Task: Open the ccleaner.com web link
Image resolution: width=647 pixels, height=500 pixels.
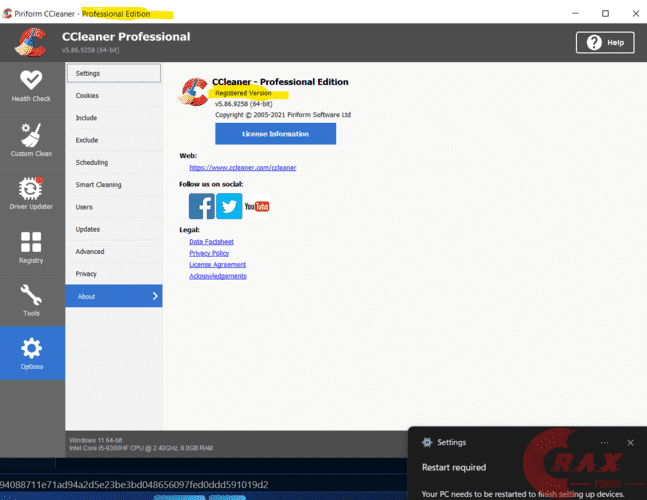Action: tap(243, 167)
